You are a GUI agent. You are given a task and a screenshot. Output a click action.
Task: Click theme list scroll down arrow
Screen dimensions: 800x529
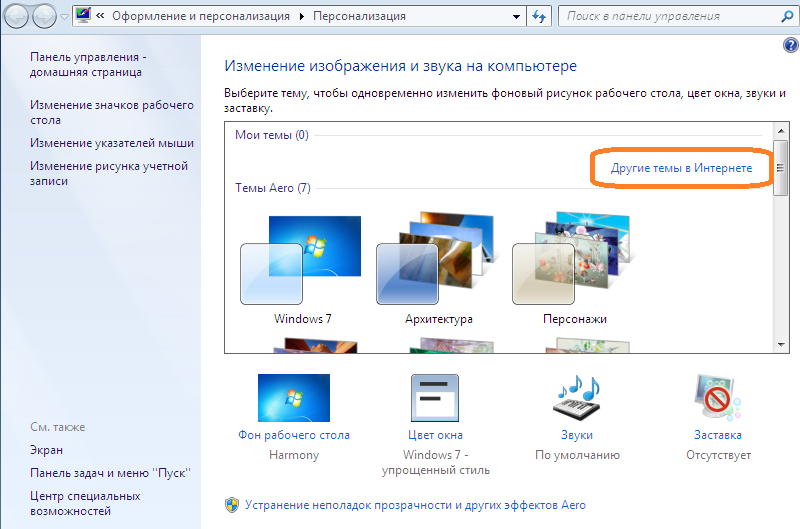pyautogui.click(x=781, y=344)
